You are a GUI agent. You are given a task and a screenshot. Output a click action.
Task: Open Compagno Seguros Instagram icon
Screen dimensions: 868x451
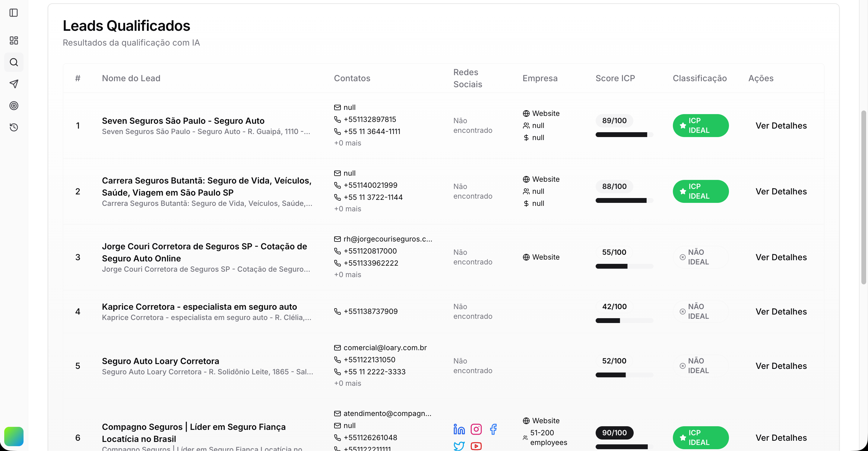[x=476, y=429]
